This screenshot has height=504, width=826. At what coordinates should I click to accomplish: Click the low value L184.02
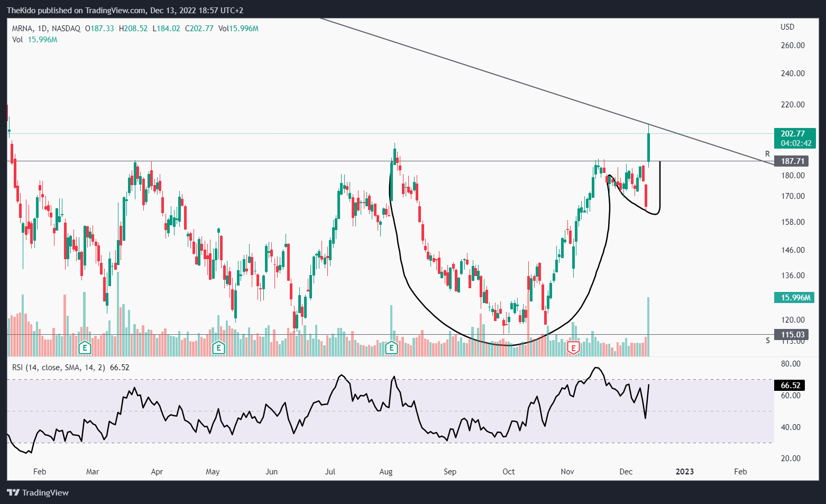pyautogui.click(x=166, y=29)
